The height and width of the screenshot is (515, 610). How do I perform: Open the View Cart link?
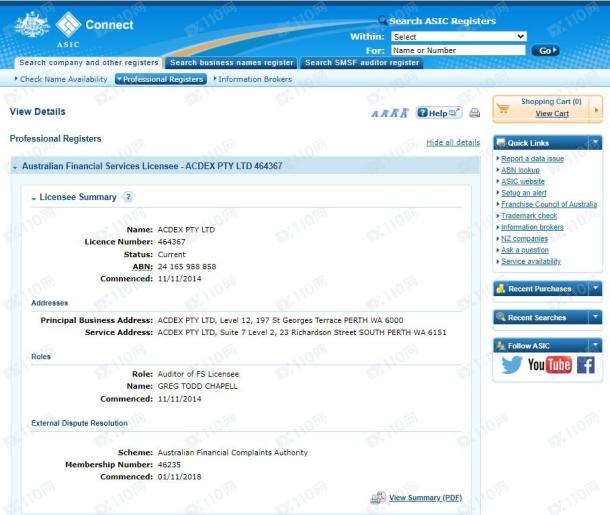(x=552, y=114)
